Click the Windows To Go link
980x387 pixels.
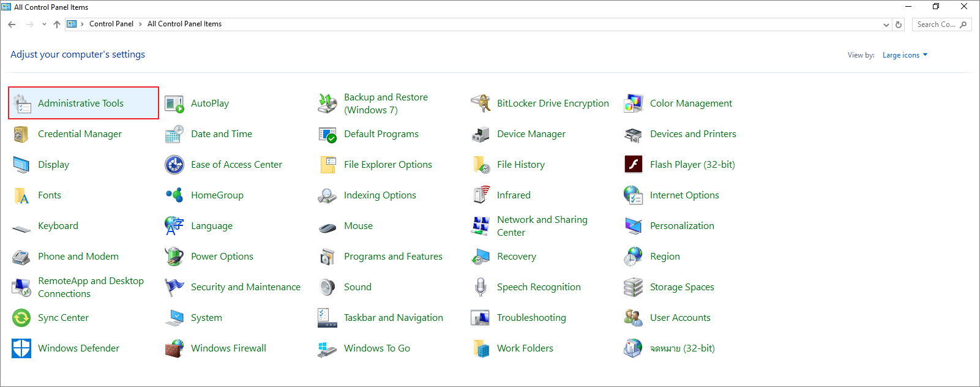pyautogui.click(x=377, y=348)
